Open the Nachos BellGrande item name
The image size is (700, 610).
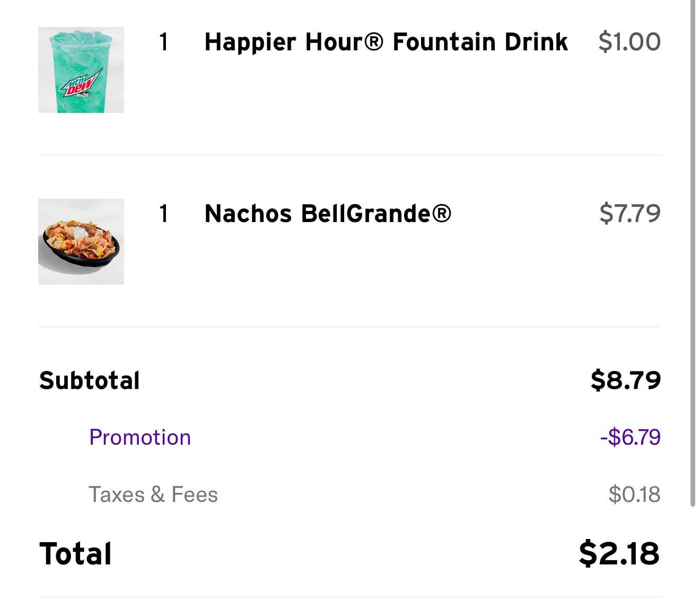[327, 214]
